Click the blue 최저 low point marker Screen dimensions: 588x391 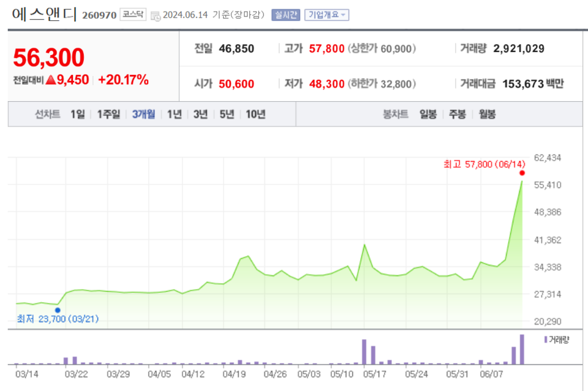coord(58,310)
